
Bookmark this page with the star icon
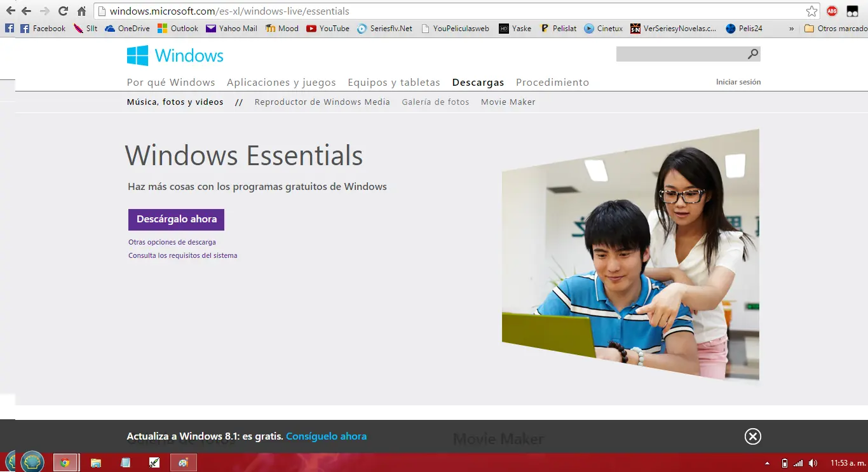(811, 11)
